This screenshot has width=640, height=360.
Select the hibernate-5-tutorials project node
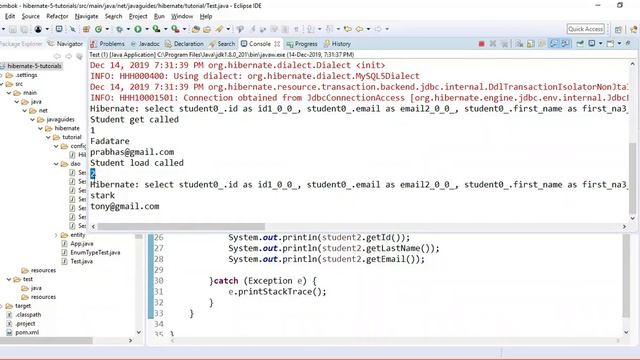point(34,66)
